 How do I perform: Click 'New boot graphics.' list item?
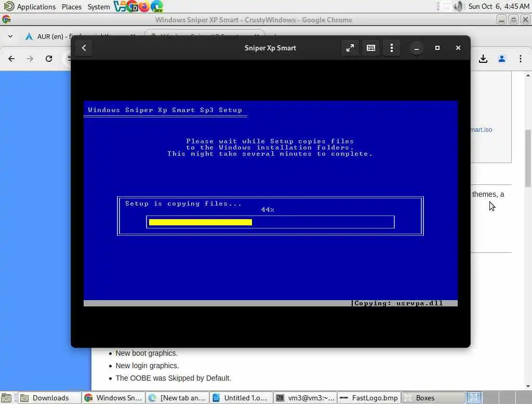(146, 353)
